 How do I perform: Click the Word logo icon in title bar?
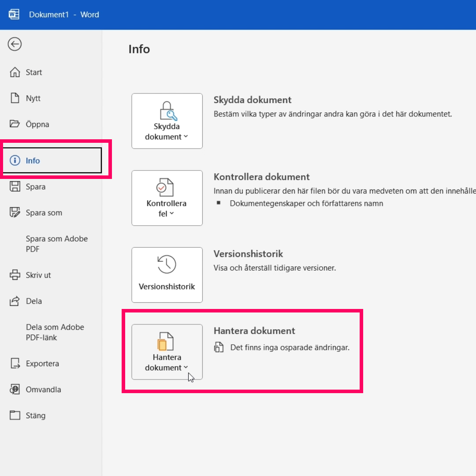[14, 15]
